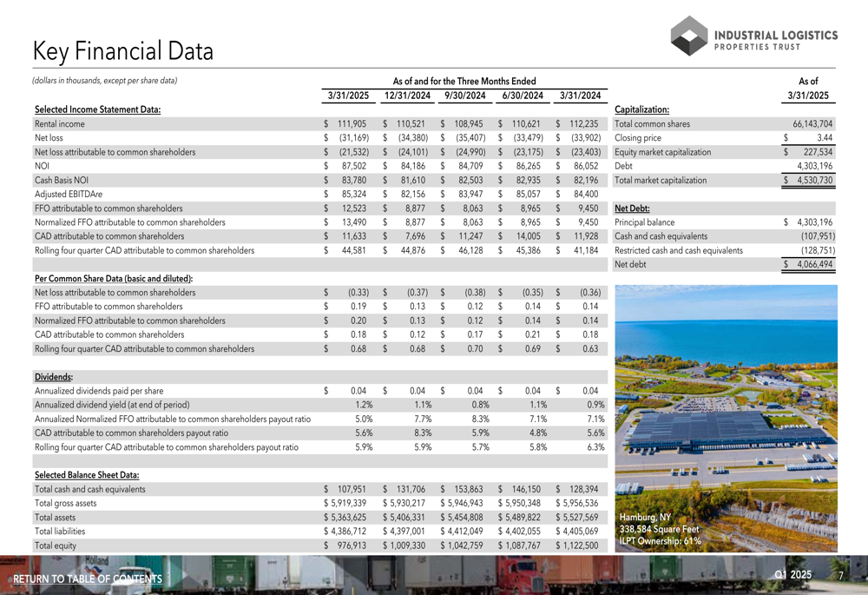Click the Total market capitalization value
Screen dimensions: 868x595
click(x=814, y=180)
